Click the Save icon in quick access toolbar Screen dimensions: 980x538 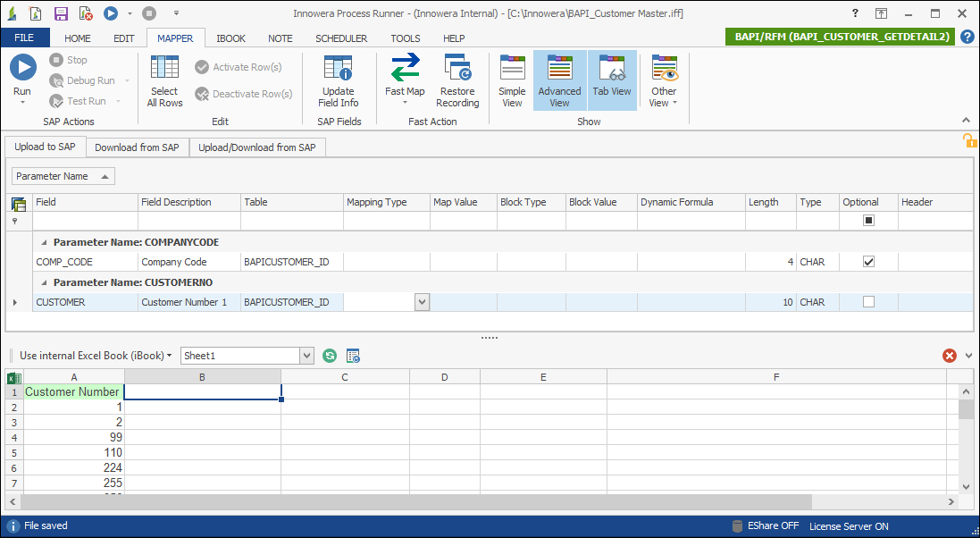59,12
